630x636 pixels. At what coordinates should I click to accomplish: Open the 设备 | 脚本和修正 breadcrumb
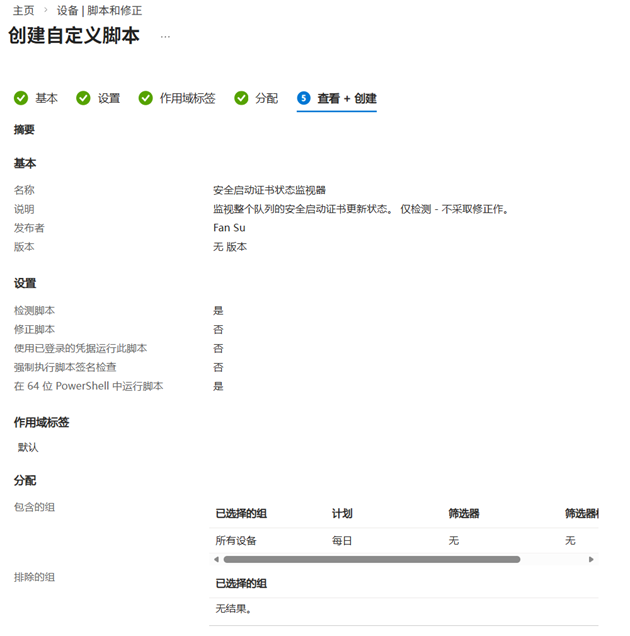pos(99,10)
